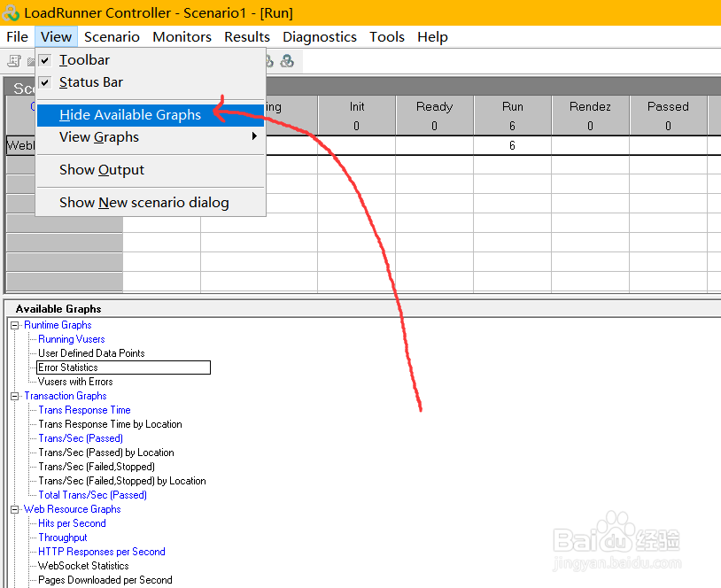Open the File menu
The image size is (721, 588).
18,37
